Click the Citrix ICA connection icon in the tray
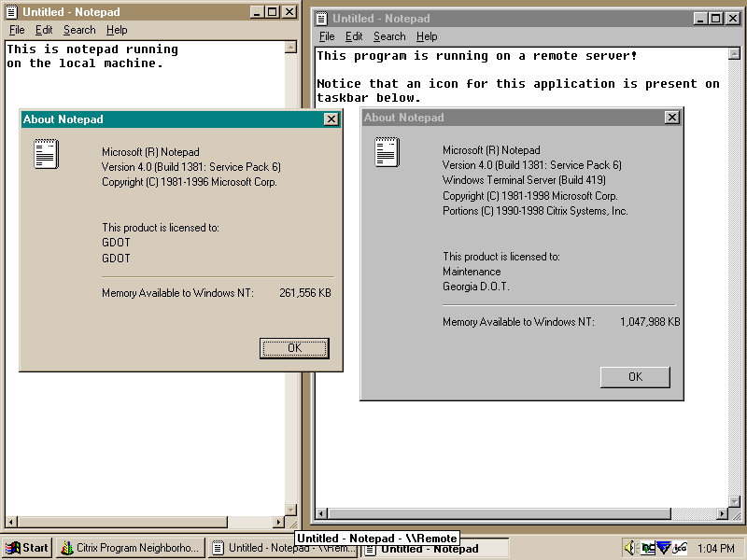 pyautogui.click(x=664, y=548)
